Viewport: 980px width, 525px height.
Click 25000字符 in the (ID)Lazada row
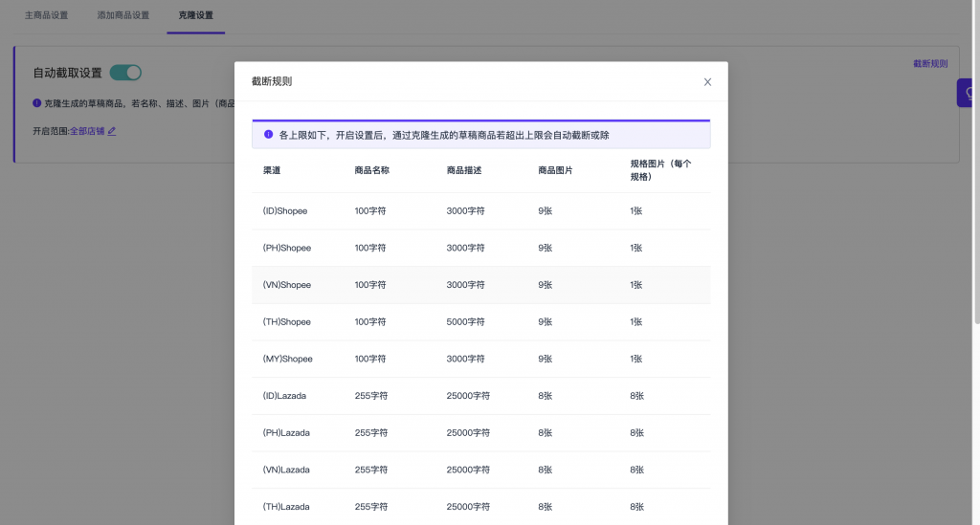click(x=468, y=396)
